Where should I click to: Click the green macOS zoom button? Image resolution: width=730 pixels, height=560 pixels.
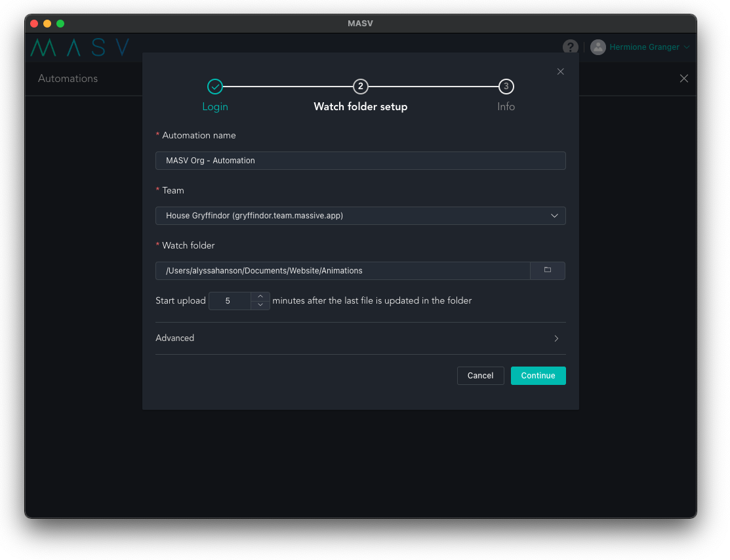point(60,23)
